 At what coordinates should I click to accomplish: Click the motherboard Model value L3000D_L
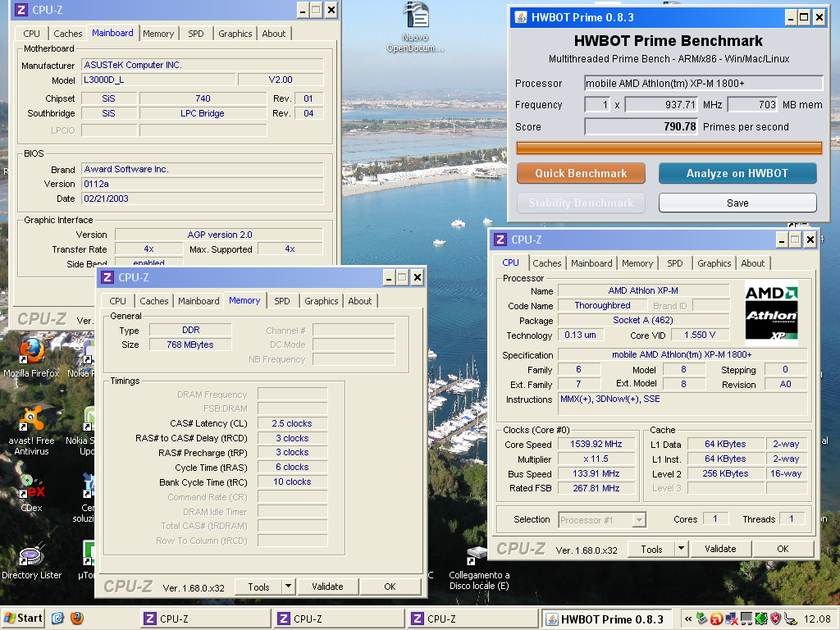point(158,80)
